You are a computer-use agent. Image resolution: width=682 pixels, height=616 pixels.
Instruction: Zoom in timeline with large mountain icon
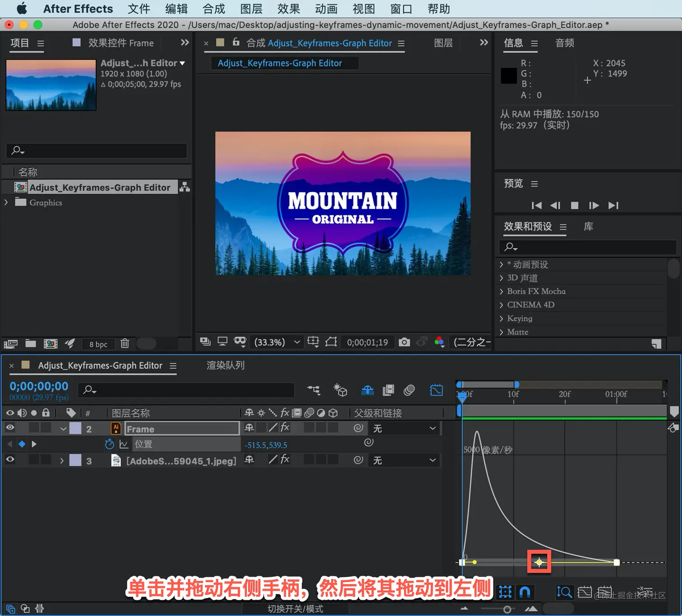point(531,609)
